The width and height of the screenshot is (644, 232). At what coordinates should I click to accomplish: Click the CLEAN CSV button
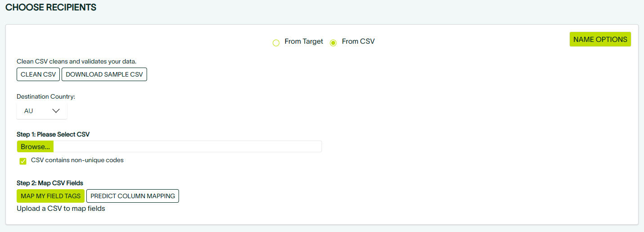[38, 74]
